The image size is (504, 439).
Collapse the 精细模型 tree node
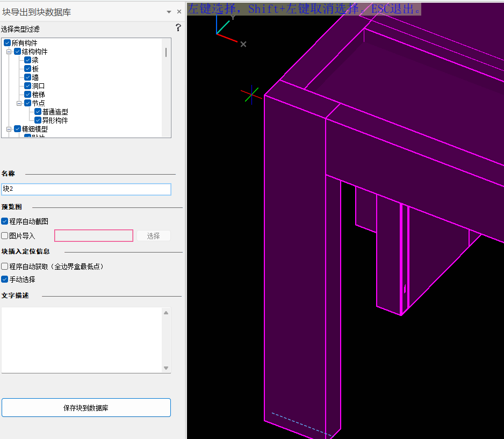[9, 129]
